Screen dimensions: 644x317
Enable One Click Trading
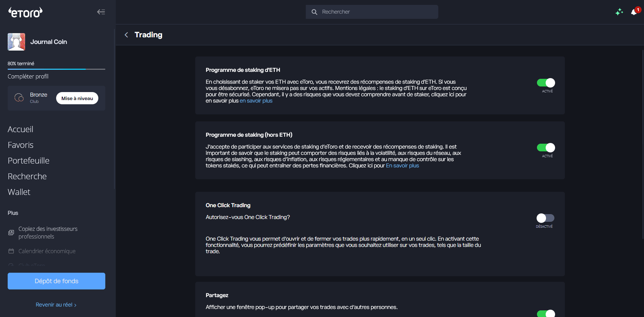point(545,218)
